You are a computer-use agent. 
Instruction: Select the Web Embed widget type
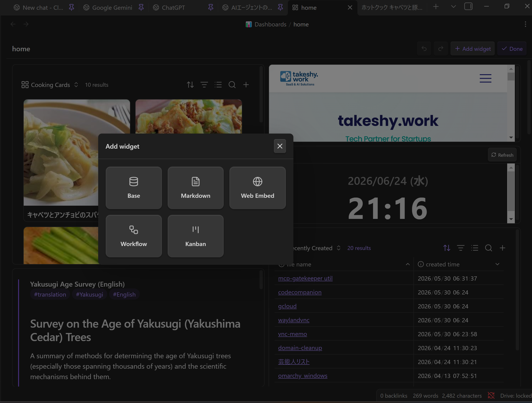point(257,188)
